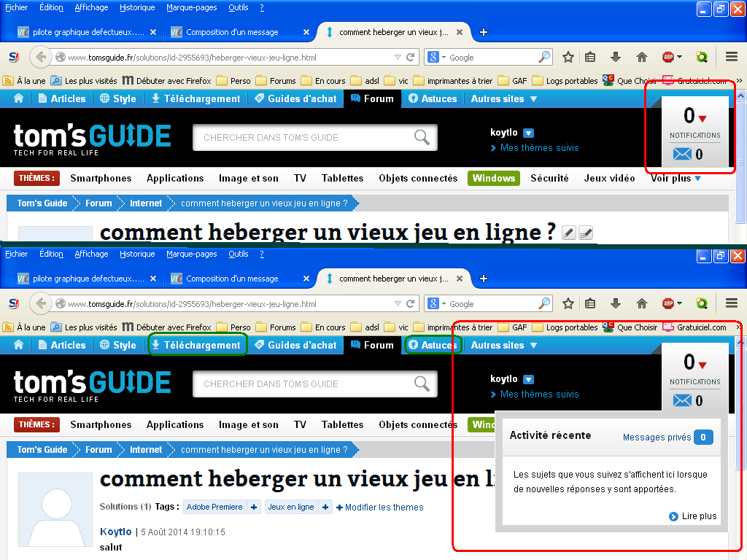Switch to 'Composition d'un message' tab in upper window
The height and width of the screenshot is (560, 747).
(x=232, y=32)
